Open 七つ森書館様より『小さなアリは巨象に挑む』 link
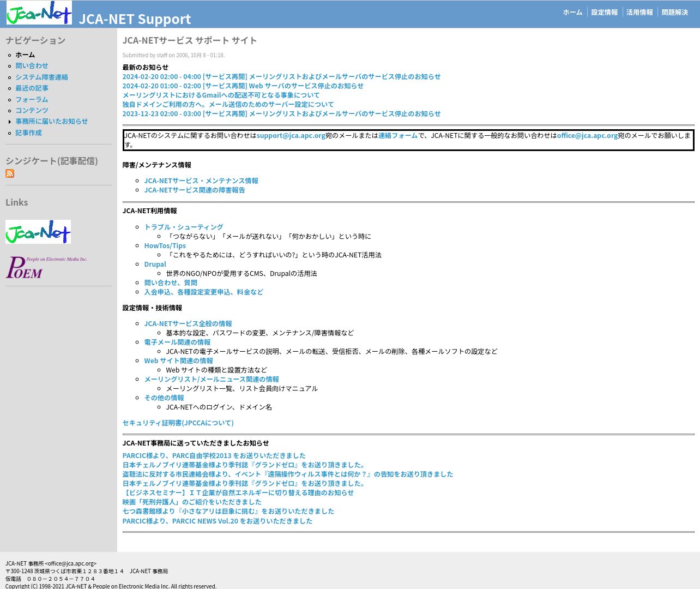The width and height of the screenshot is (700, 589). click(x=228, y=511)
